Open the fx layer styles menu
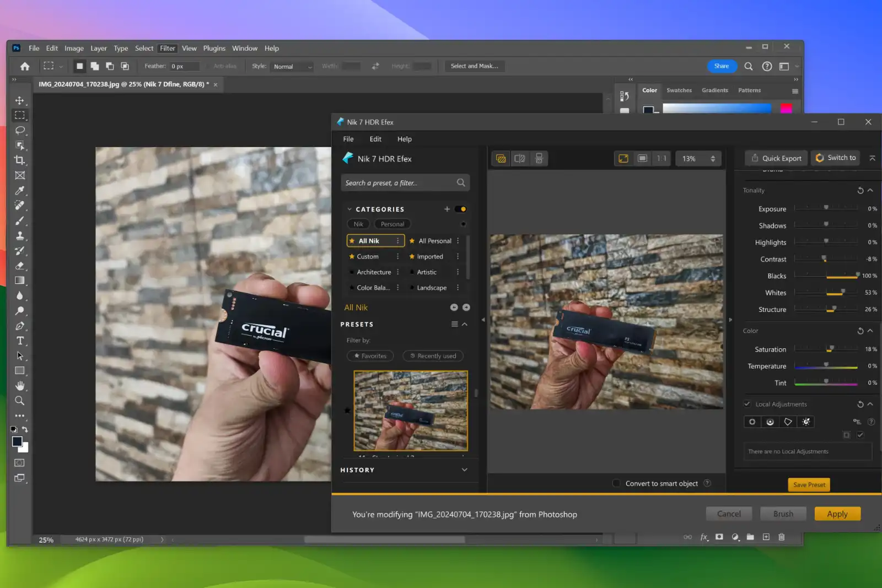The image size is (882, 588). click(704, 537)
